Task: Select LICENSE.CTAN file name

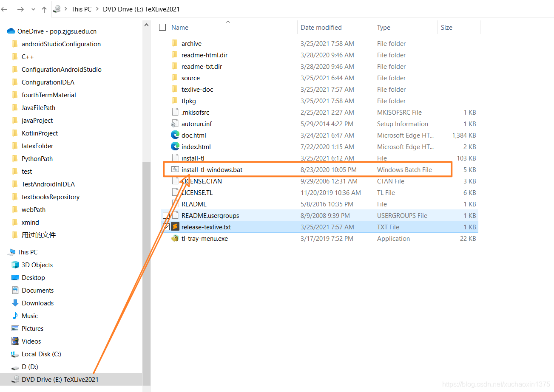Action: (x=202, y=181)
